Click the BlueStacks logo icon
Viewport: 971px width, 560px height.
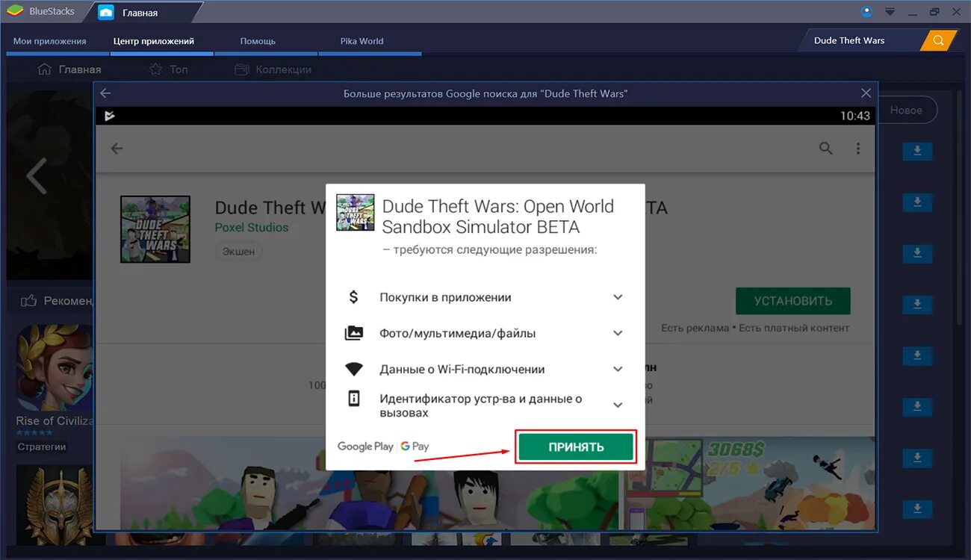(x=14, y=12)
